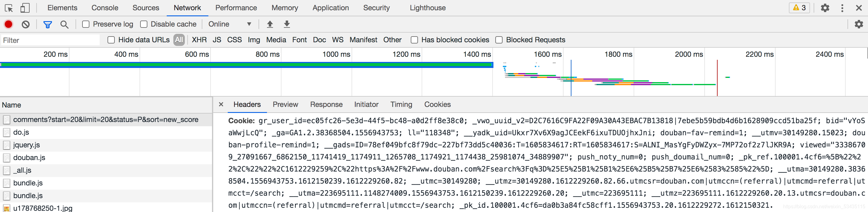
Task: Show the Preview detail tab
Action: (x=285, y=104)
